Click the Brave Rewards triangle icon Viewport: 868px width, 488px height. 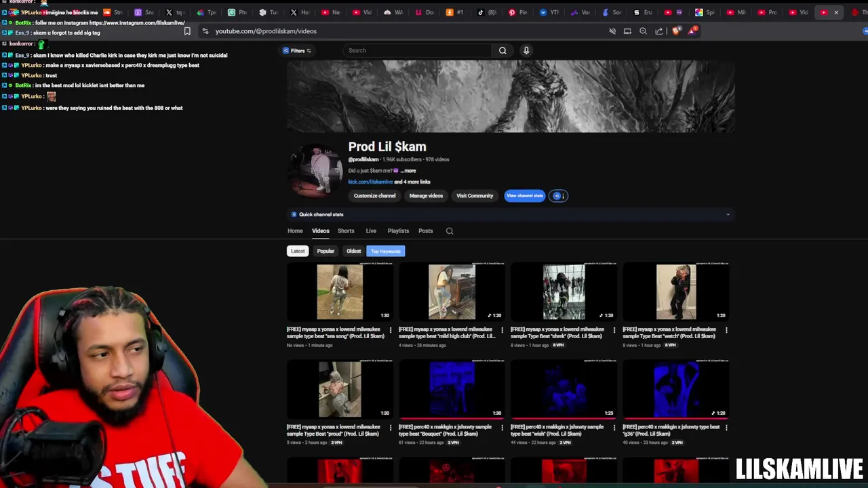[692, 31]
